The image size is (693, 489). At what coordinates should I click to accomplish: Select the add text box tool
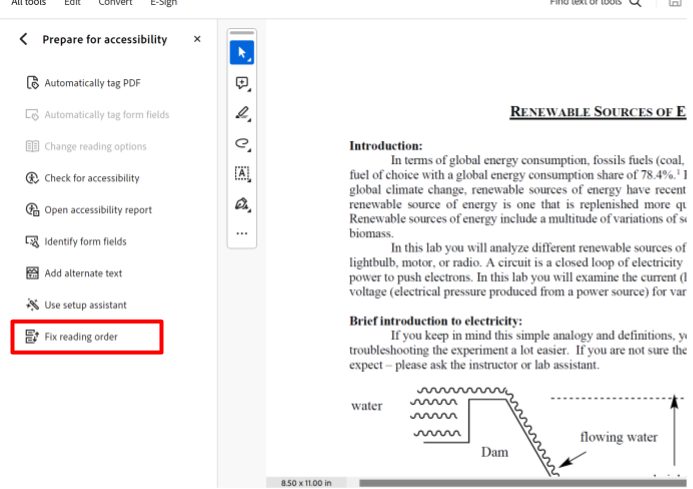point(241,173)
